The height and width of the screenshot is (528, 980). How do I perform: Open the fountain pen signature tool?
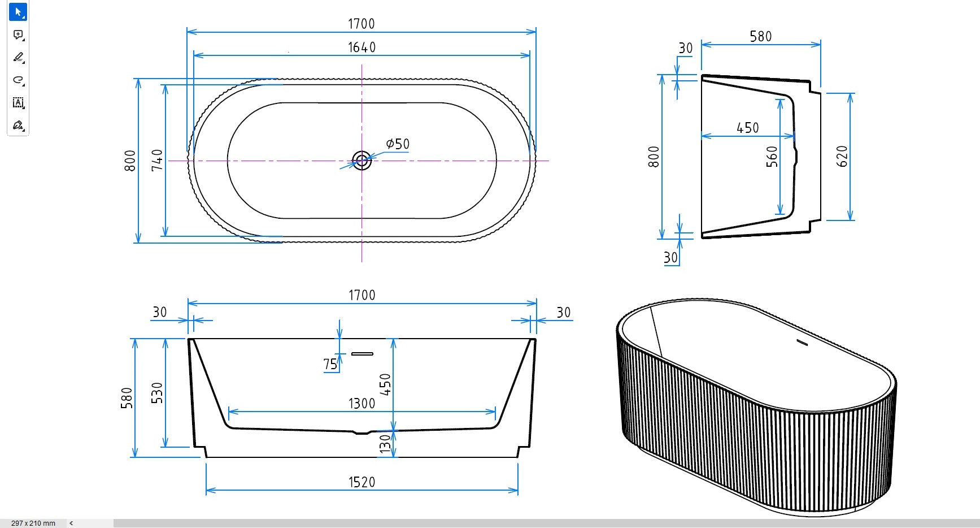point(18,125)
